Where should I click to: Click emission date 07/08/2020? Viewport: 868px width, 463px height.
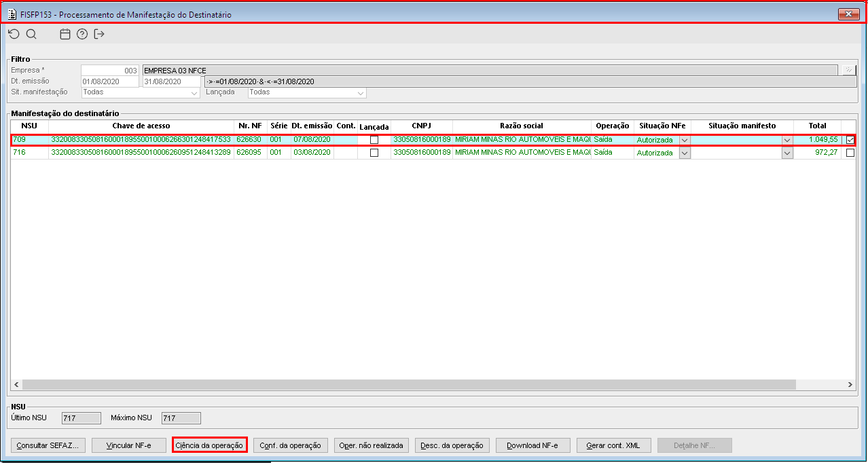312,140
